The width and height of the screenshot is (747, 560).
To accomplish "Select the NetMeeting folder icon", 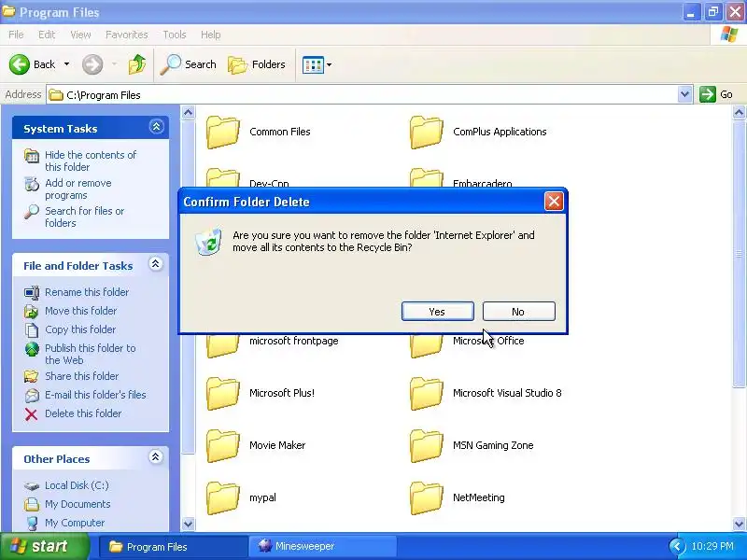I will (x=426, y=498).
